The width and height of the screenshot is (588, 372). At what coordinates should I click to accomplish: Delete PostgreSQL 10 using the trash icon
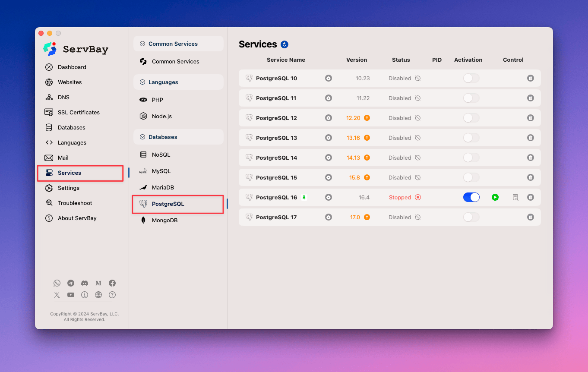[531, 78]
